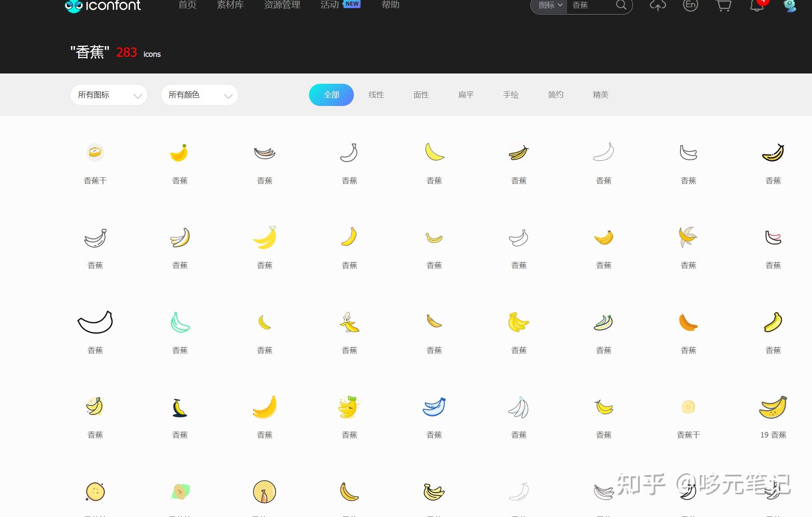The height and width of the screenshot is (517, 812).
Task: Select the peeled-open banana icon
Action: (688, 237)
